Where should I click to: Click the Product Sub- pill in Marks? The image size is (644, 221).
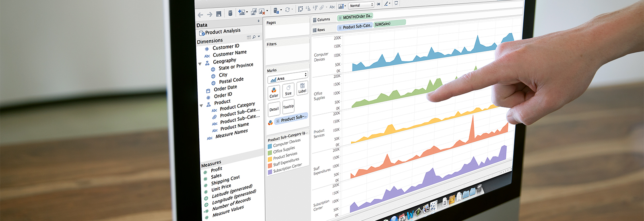coord(291,118)
